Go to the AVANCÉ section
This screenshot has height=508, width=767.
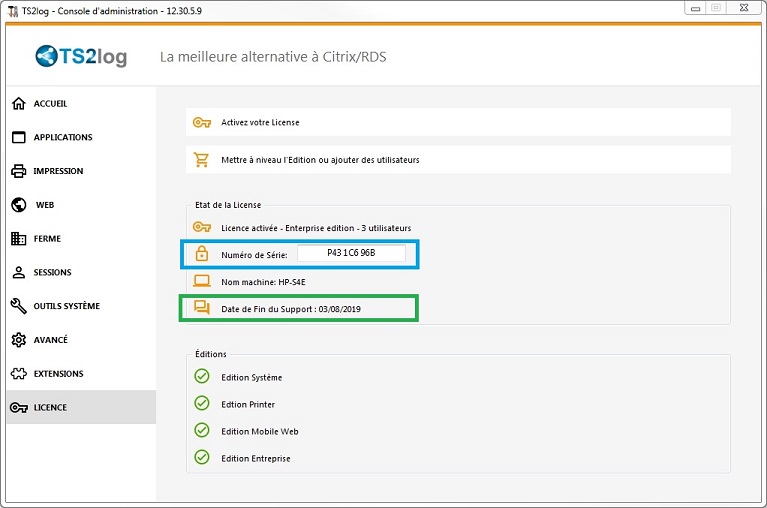click(81, 340)
